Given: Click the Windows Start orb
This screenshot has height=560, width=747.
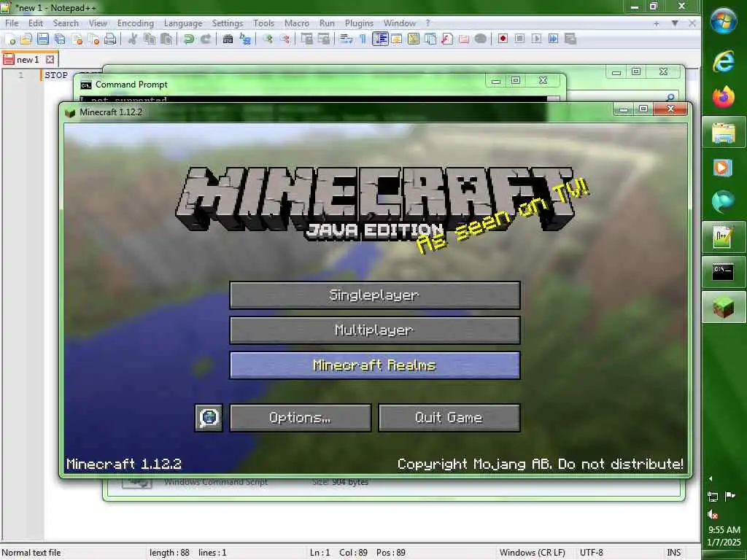Looking at the screenshot, I should [x=724, y=21].
